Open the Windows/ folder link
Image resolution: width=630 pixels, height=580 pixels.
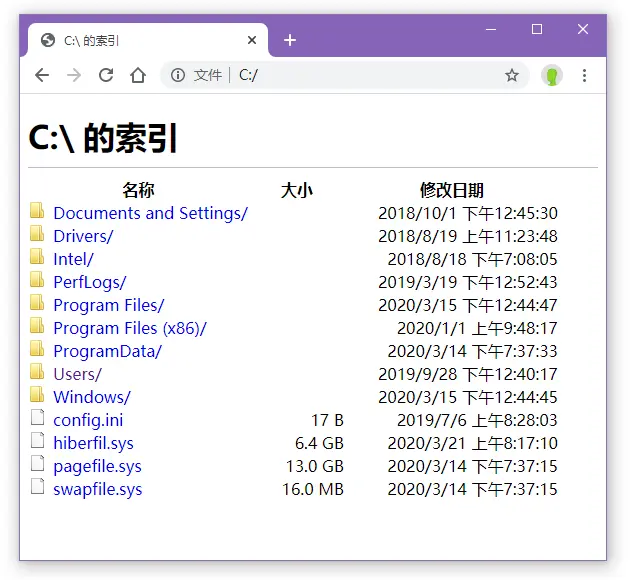[x=92, y=397]
